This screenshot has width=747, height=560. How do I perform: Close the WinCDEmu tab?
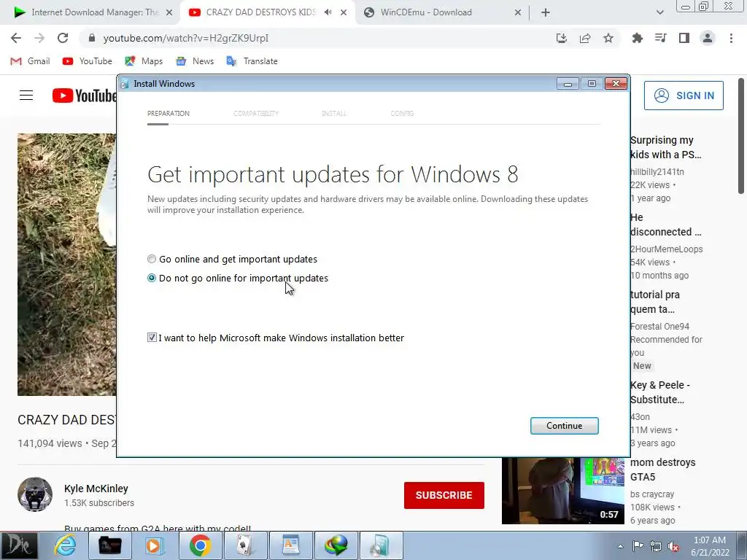click(x=518, y=12)
